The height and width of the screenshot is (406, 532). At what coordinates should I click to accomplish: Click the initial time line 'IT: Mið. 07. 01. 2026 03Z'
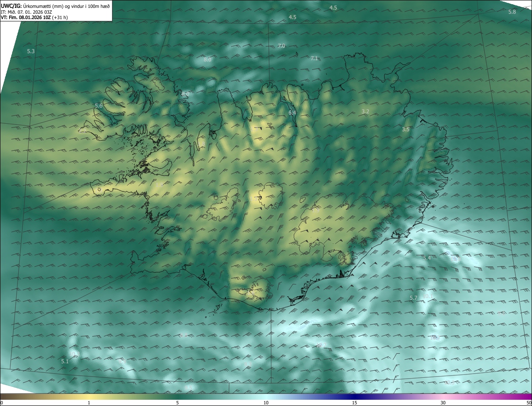pyautogui.click(x=26, y=12)
